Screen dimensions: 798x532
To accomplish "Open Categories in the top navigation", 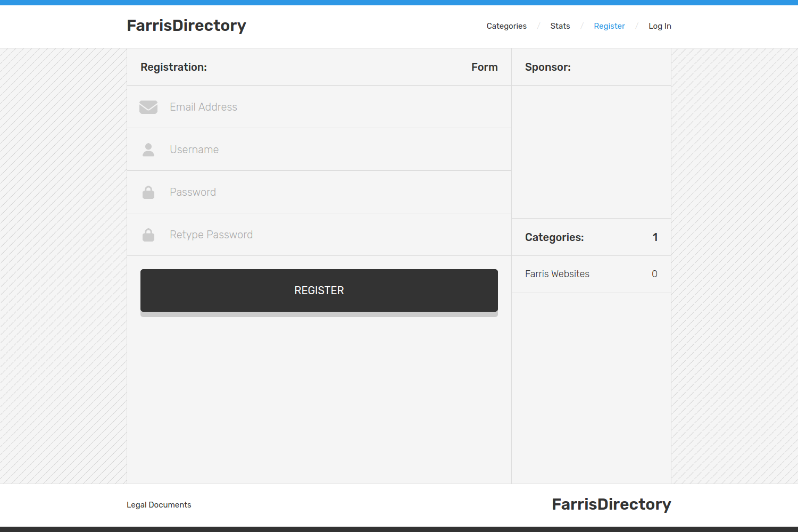I will click(506, 26).
